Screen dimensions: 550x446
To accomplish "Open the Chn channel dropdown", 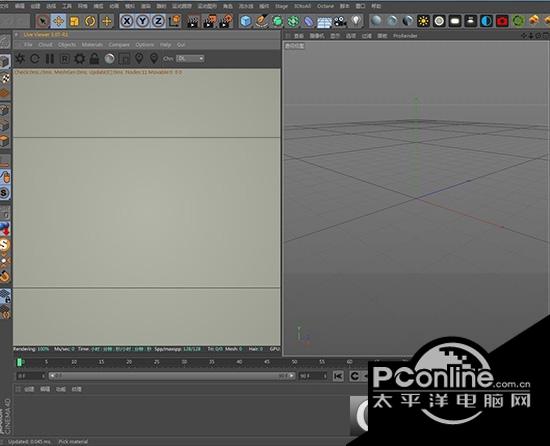I will (190, 59).
